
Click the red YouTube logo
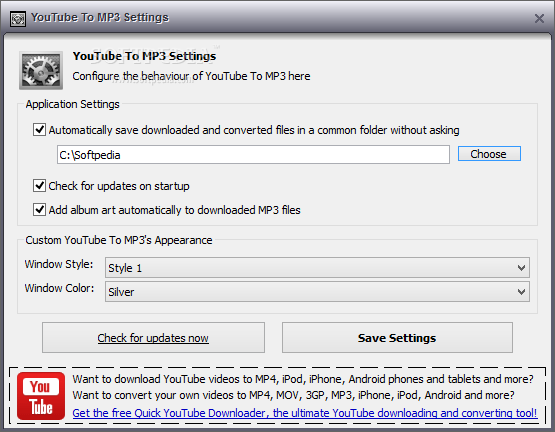point(41,396)
